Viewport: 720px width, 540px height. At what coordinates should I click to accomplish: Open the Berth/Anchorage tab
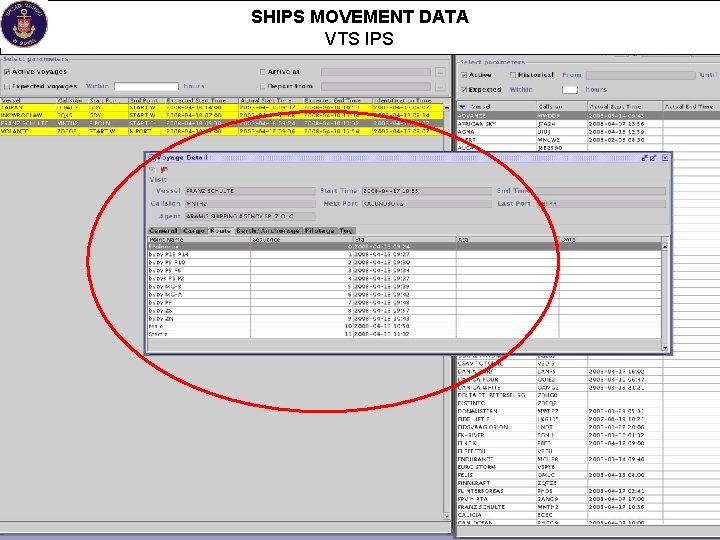[268, 231]
